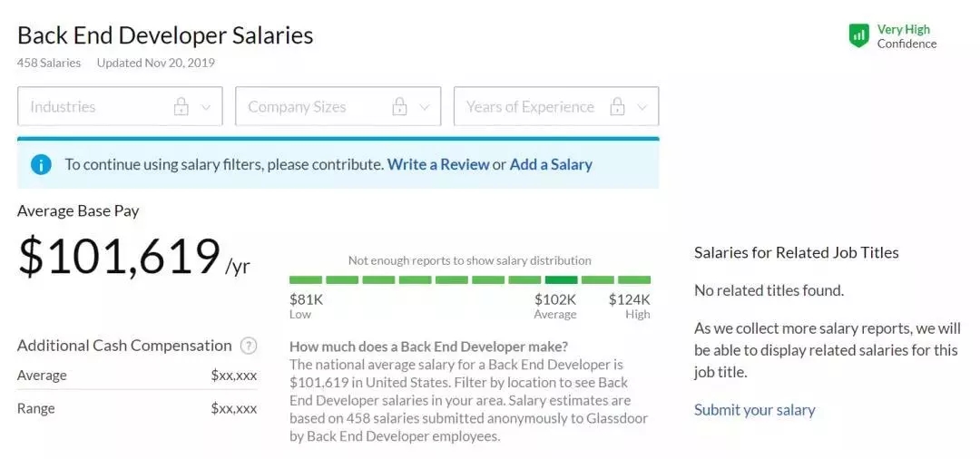The height and width of the screenshot is (459, 980).
Task: Click the last segment of salary distribution bar
Action: point(634,279)
